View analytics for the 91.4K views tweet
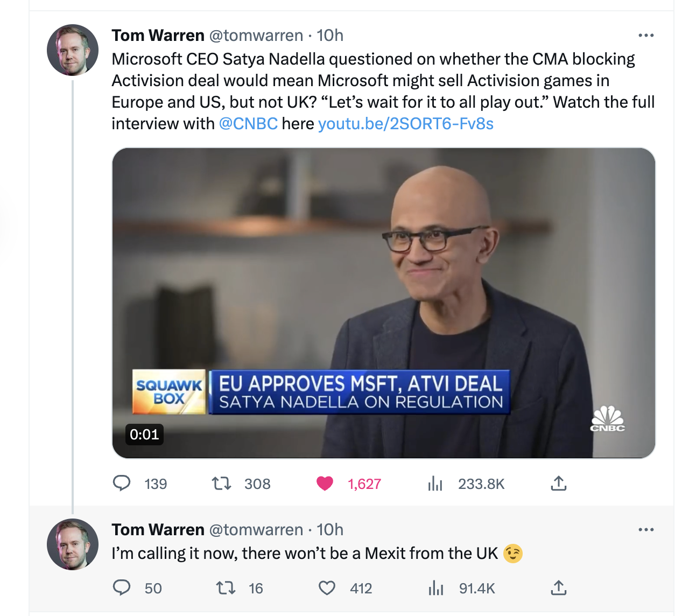 [435, 588]
